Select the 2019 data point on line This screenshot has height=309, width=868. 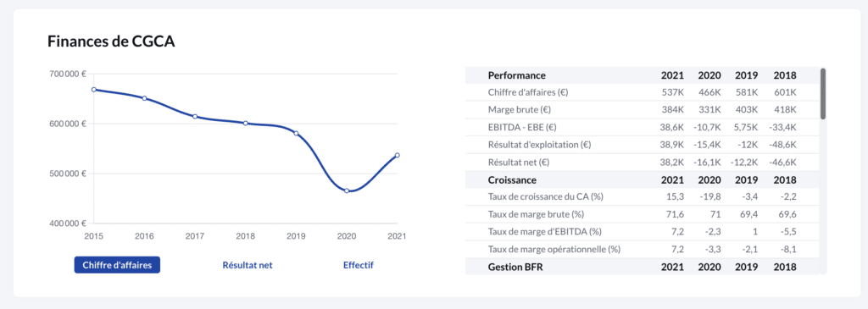point(296,133)
